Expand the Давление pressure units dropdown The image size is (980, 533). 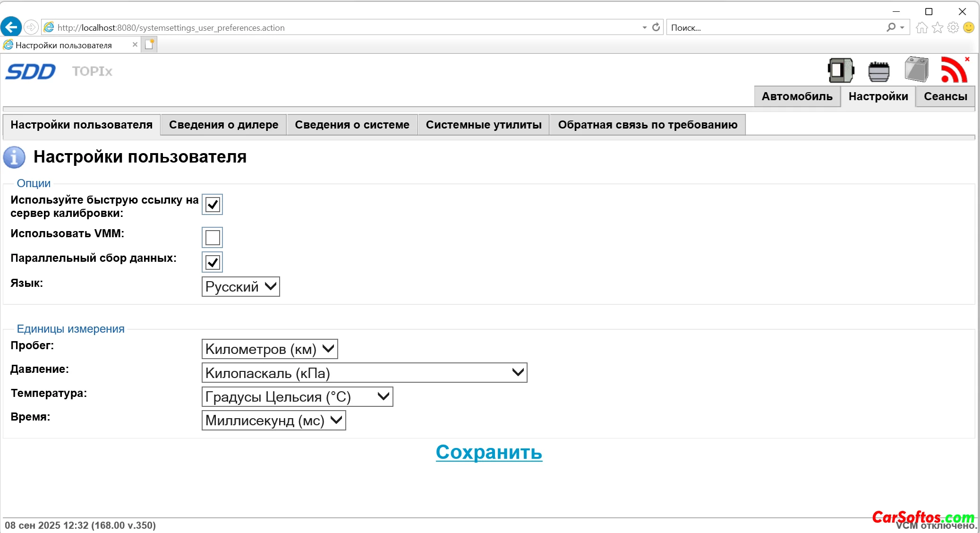coord(364,373)
